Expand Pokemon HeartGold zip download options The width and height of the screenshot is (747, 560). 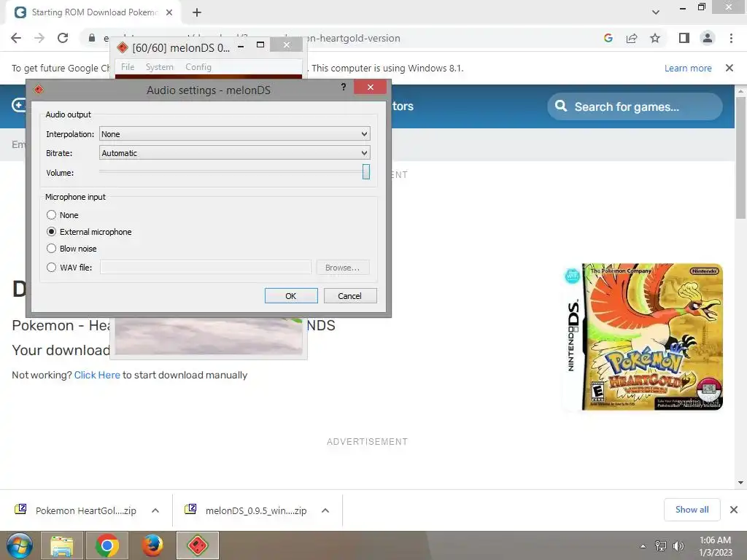[x=155, y=510]
